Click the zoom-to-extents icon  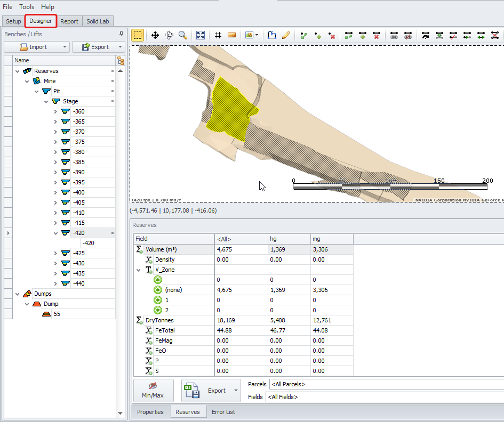(x=201, y=35)
